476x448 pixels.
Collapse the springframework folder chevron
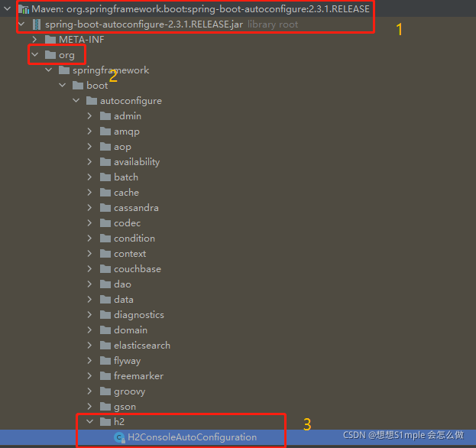[x=49, y=70]
